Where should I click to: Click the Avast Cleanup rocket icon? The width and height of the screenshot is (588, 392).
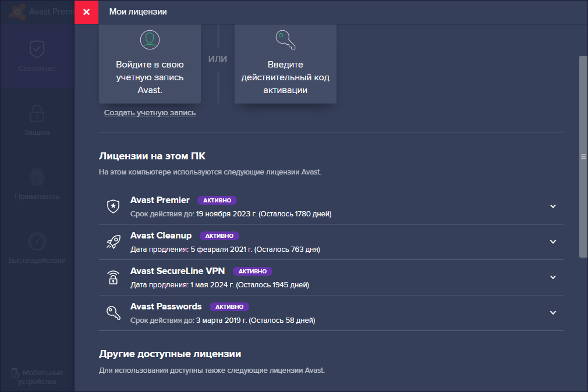[113, 242]
